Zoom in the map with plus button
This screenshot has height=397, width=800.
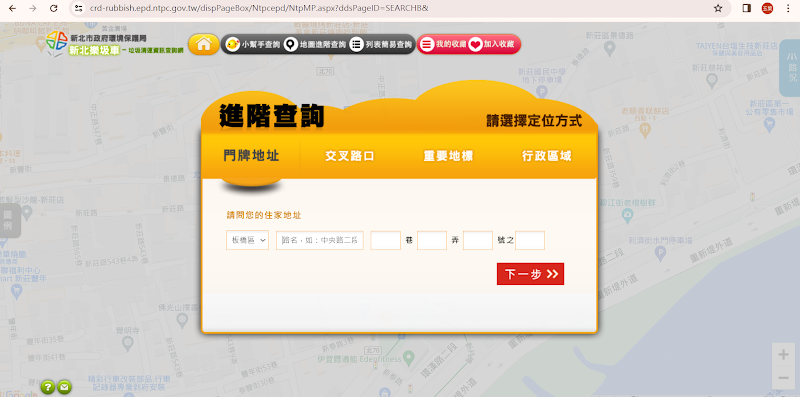(783, 355)
